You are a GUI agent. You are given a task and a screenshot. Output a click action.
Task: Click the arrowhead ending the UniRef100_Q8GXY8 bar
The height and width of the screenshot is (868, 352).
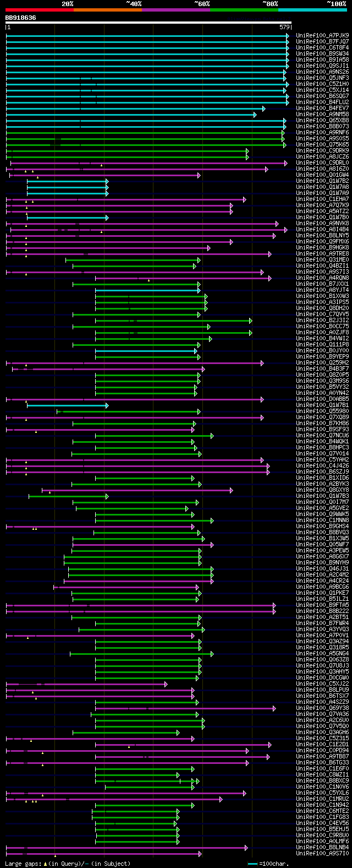(x=232, y=490)
